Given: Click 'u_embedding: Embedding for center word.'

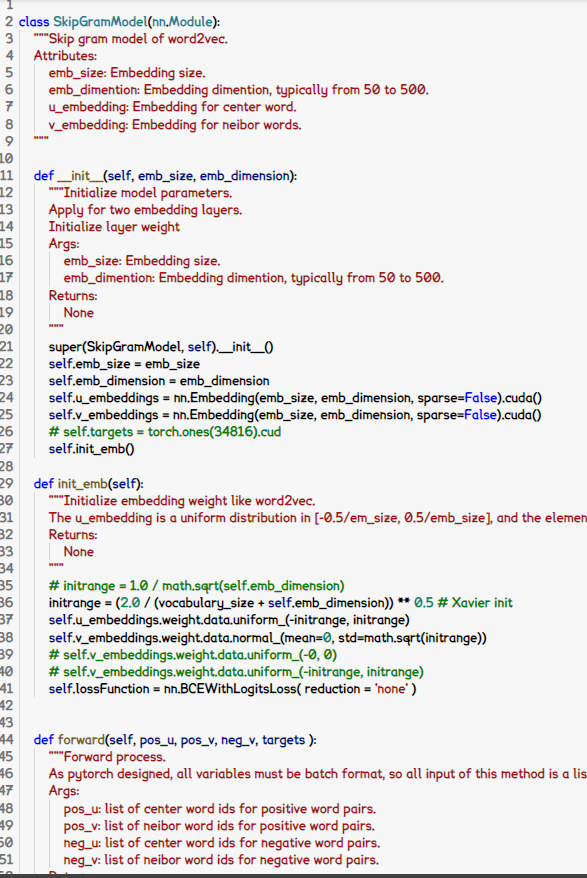Looking at the screenshot, I should pos(173,106).
